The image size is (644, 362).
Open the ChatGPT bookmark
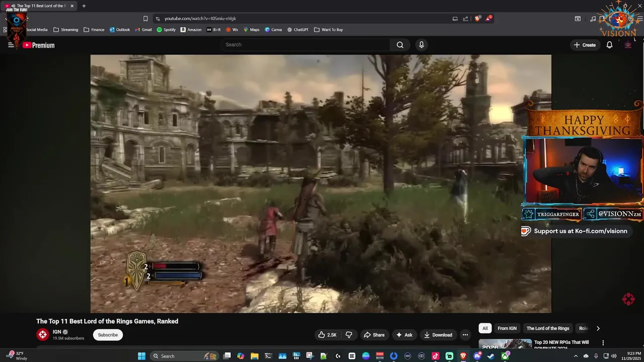pos(298,30)
